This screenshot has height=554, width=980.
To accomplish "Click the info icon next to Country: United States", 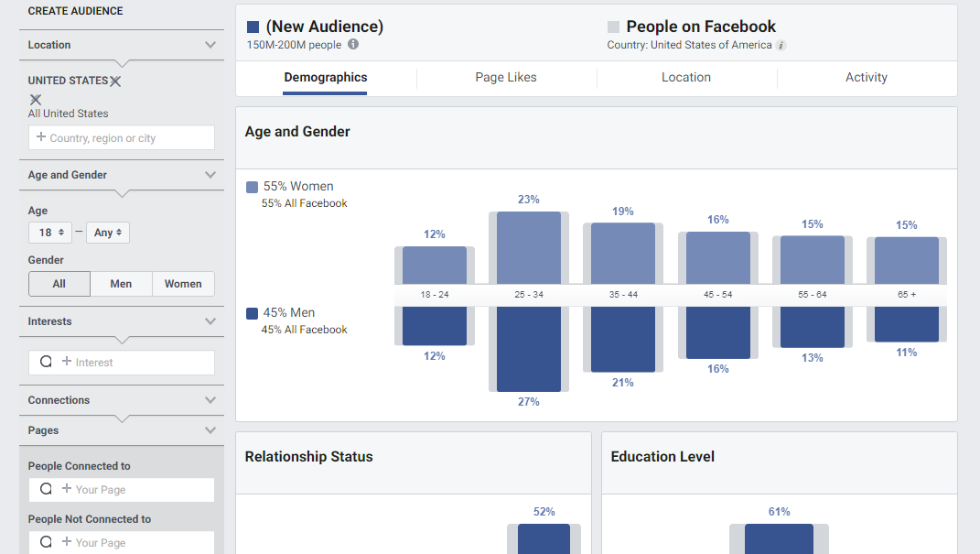I will click(781, 45).
